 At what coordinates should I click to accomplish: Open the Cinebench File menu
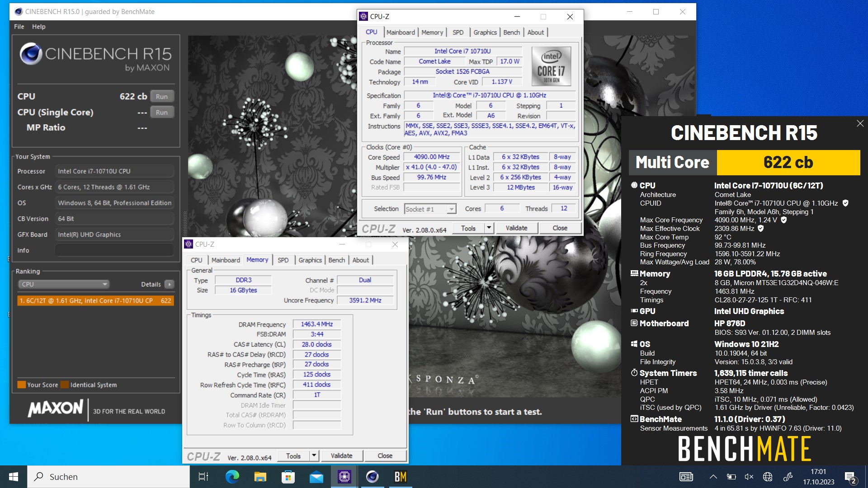tap(19, 27)
